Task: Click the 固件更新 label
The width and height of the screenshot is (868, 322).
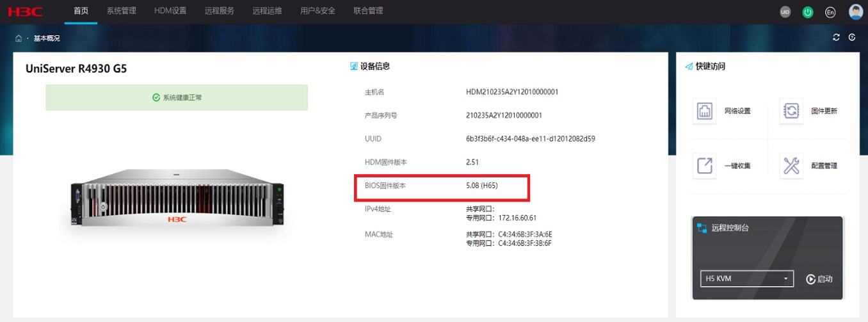Action: click(x=824, y=111)
